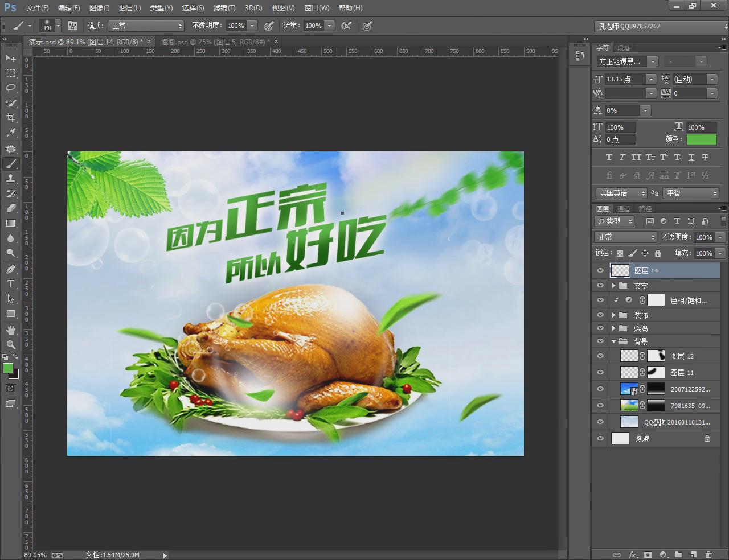Filter layers by type layers using the T icon

677,221
